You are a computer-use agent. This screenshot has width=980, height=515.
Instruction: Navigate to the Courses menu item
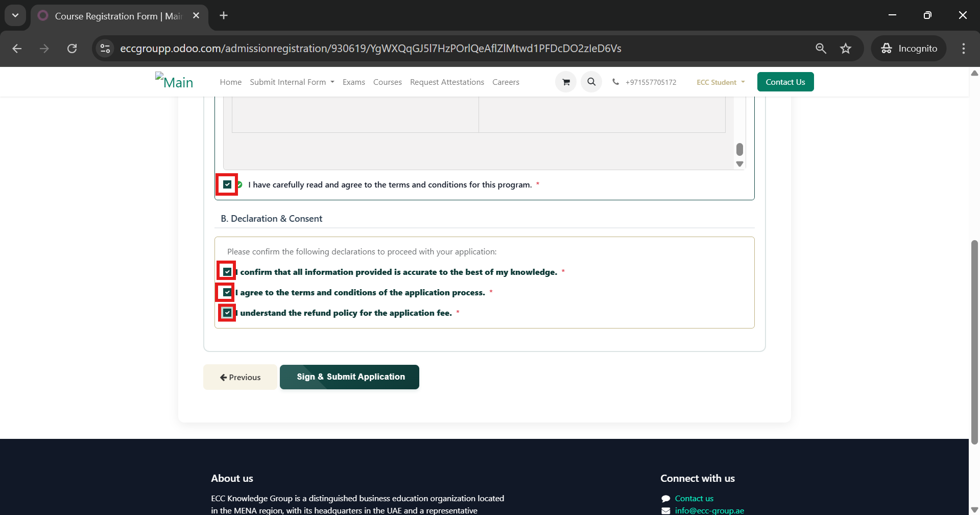click(387, 82)
